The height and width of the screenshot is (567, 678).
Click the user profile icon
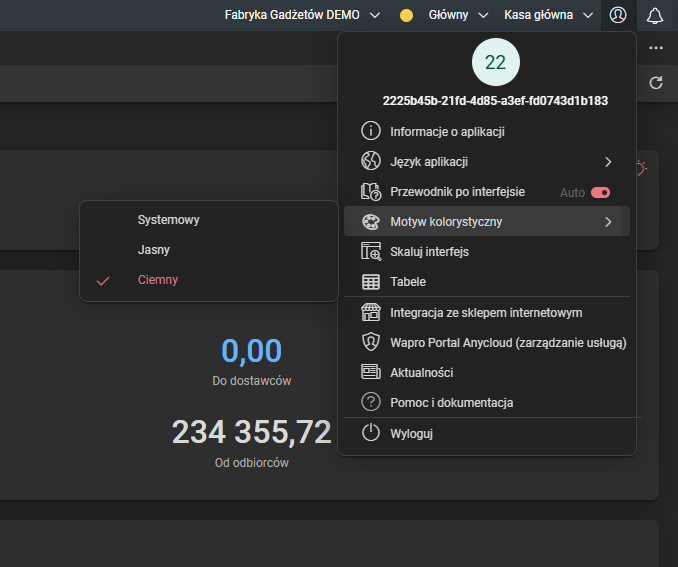coord(618,15)
